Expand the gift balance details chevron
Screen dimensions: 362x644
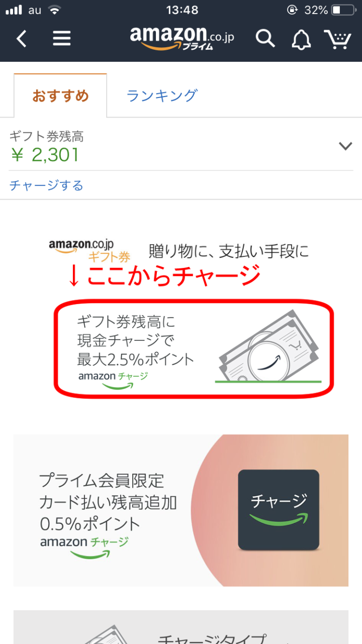[345, 146]
